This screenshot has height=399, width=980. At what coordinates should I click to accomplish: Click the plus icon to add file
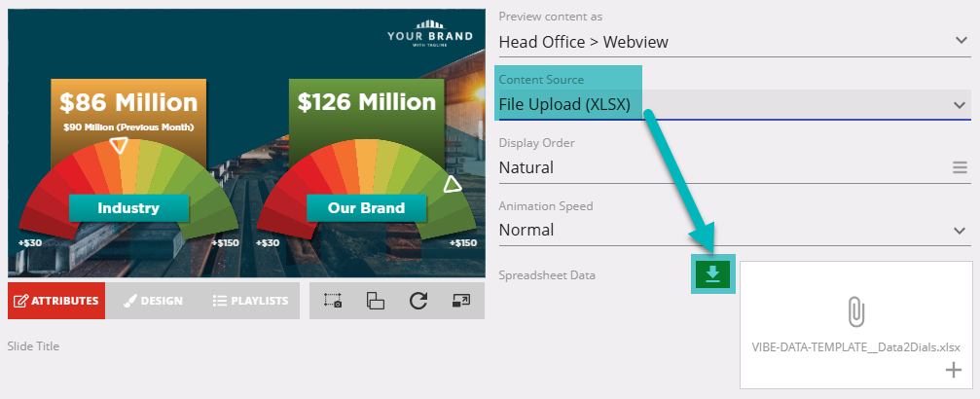point(953,370)
